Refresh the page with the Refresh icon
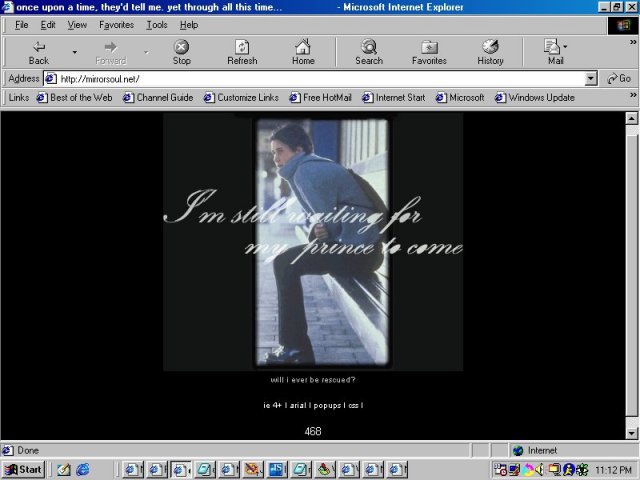This screenshot has width=640, height=480. click(242, 47)
